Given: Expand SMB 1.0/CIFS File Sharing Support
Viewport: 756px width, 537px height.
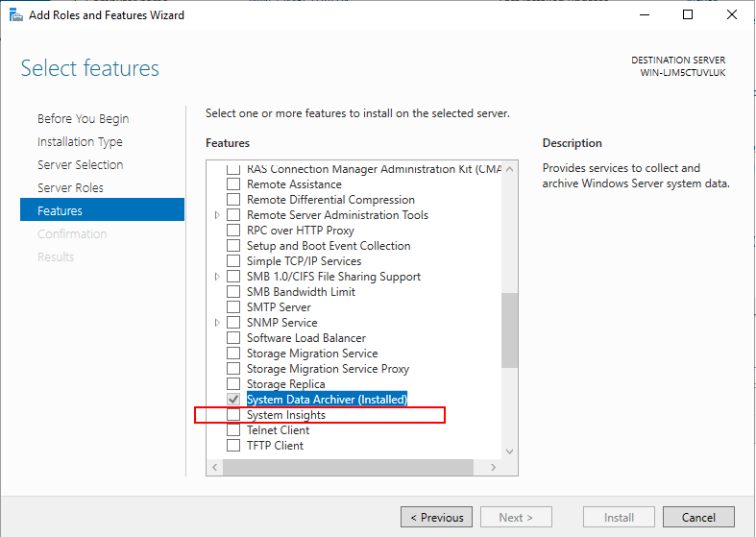Looking at the screenshot, I should (217, 277).
